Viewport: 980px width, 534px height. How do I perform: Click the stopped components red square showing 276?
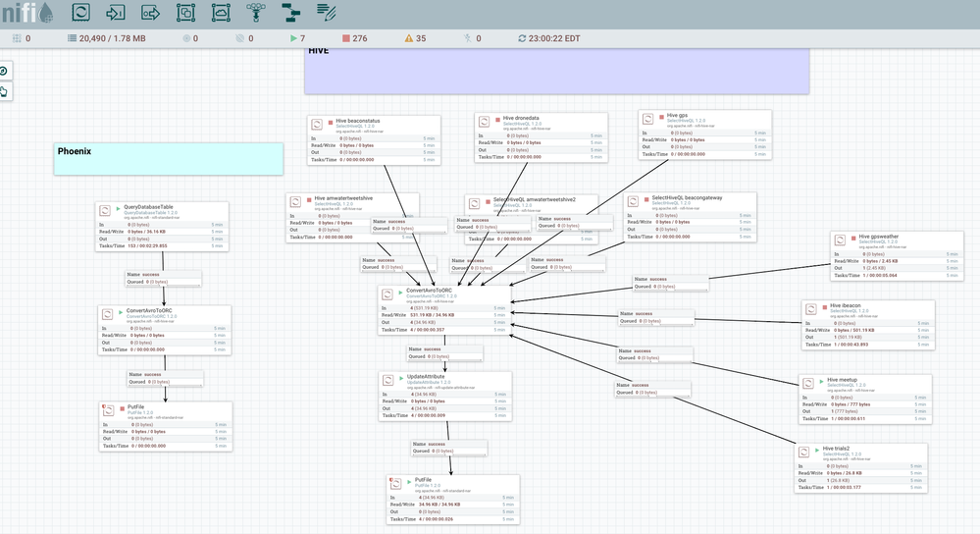click(x=345, y=38)
